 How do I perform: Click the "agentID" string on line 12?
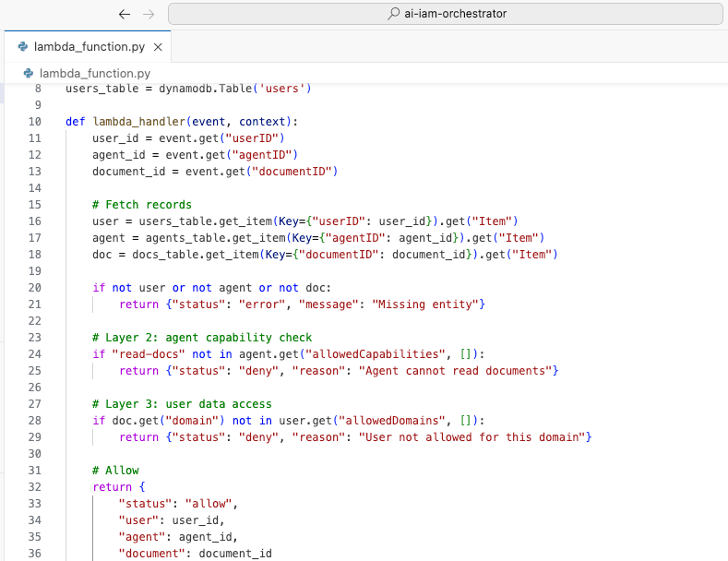click(x=262, y=155)
